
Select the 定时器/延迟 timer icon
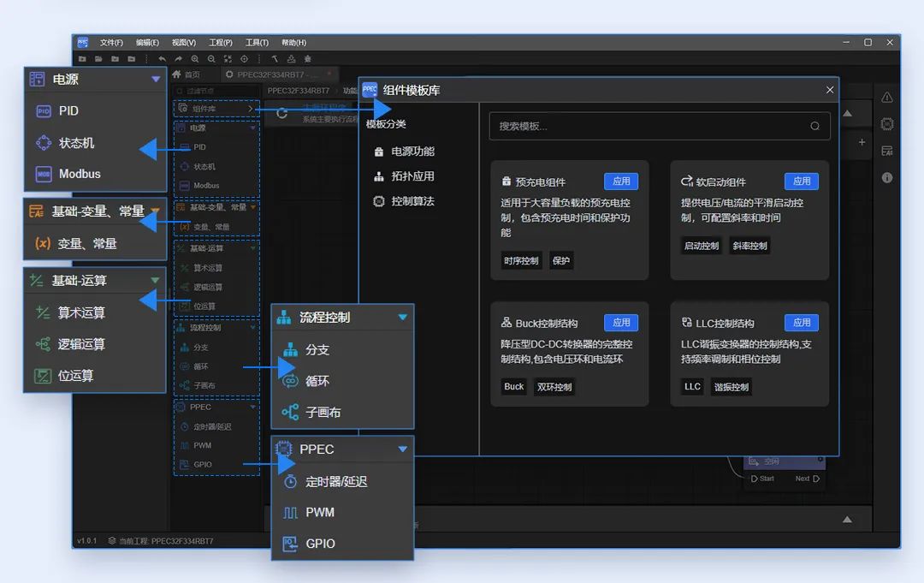[290, 482]
